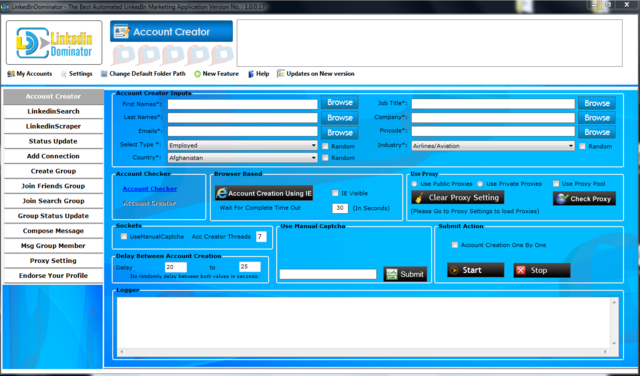The image size is (640, 376).
Task: Tick the UseManualCaptcha checkbox
Action: click(x=124, y=236)
